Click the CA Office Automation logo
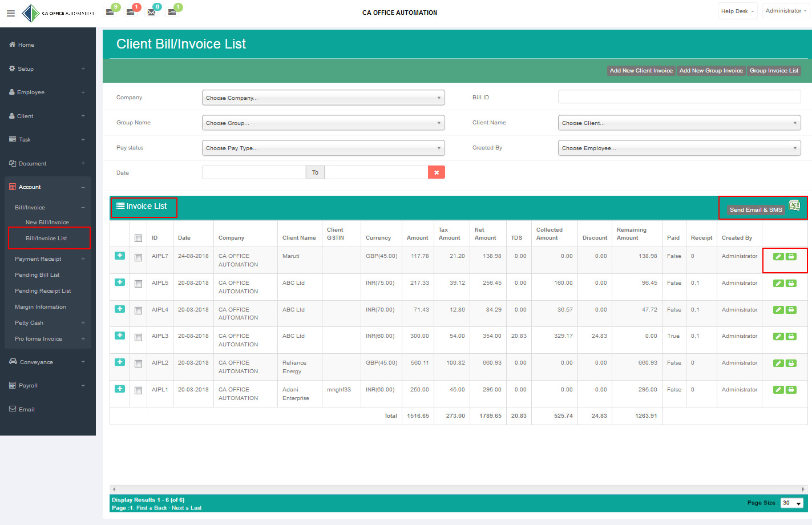 58,13
